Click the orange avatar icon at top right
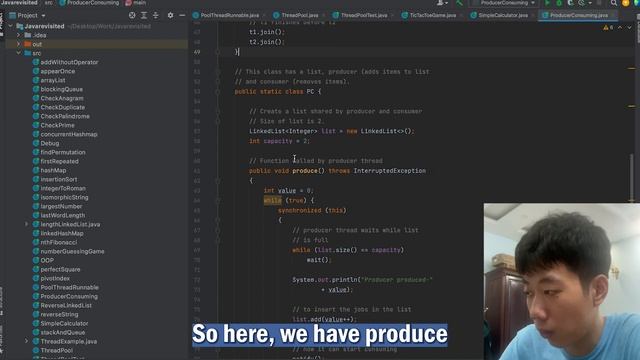 [x=625, y=3]
